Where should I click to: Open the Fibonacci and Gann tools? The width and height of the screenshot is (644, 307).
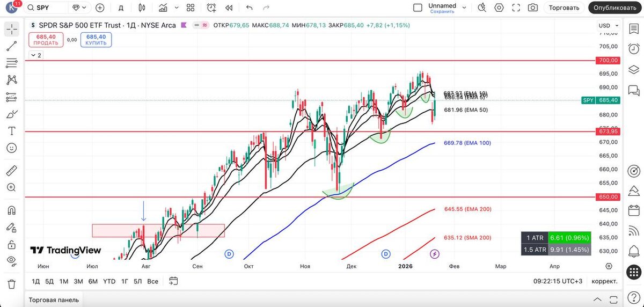click(x=11, y=63)
